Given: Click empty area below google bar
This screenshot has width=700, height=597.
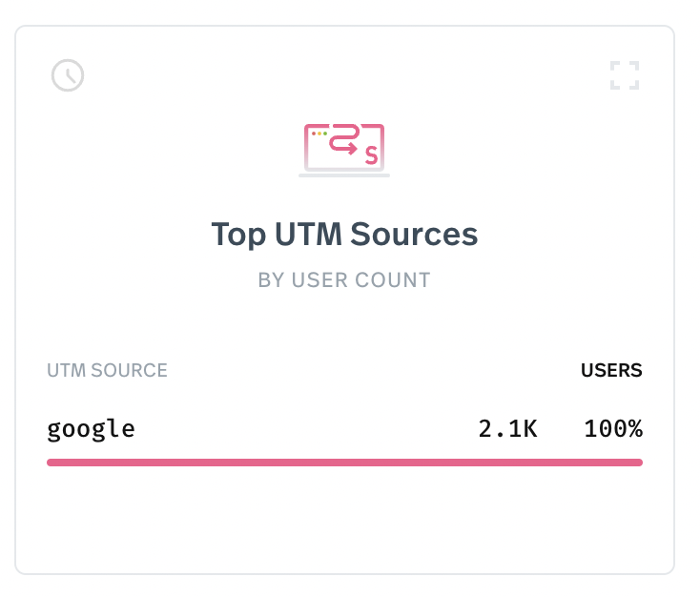Looking at the screenshot, I should tap(344, 518).
